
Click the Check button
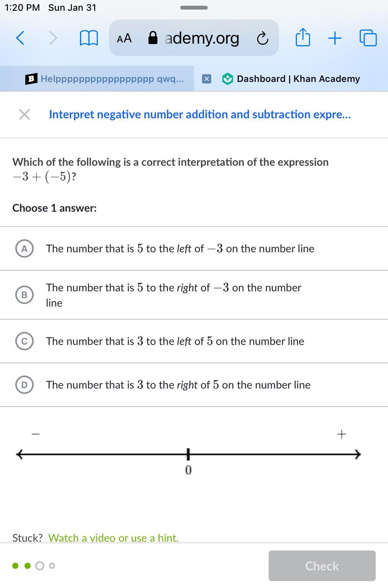(x=322, y=566)
